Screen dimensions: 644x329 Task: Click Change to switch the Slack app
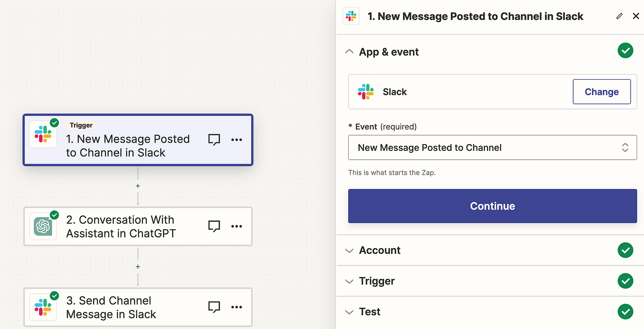pyautogui.click(x=601, y=92)
